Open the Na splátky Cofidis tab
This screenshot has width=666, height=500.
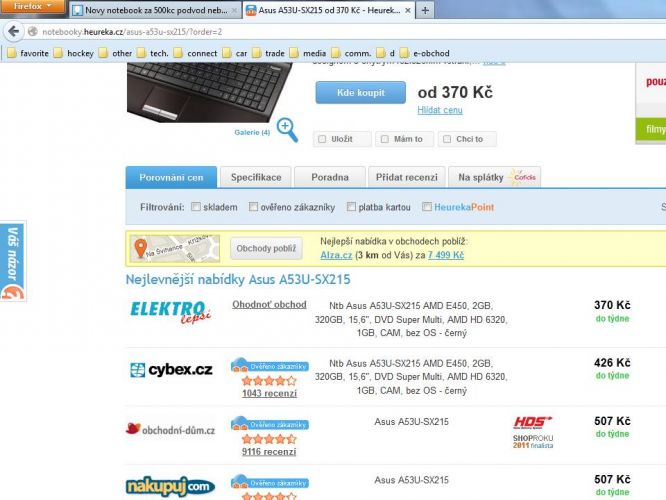494,177
